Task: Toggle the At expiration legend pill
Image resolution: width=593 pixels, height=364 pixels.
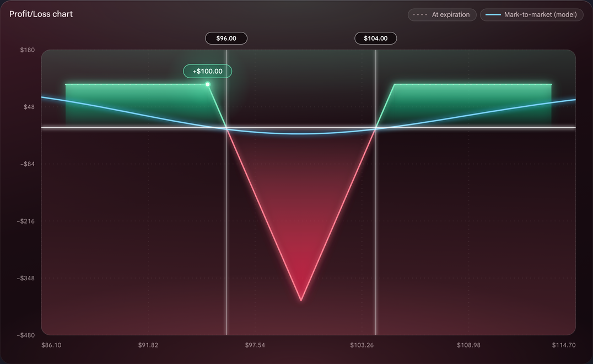Action: 442,15
